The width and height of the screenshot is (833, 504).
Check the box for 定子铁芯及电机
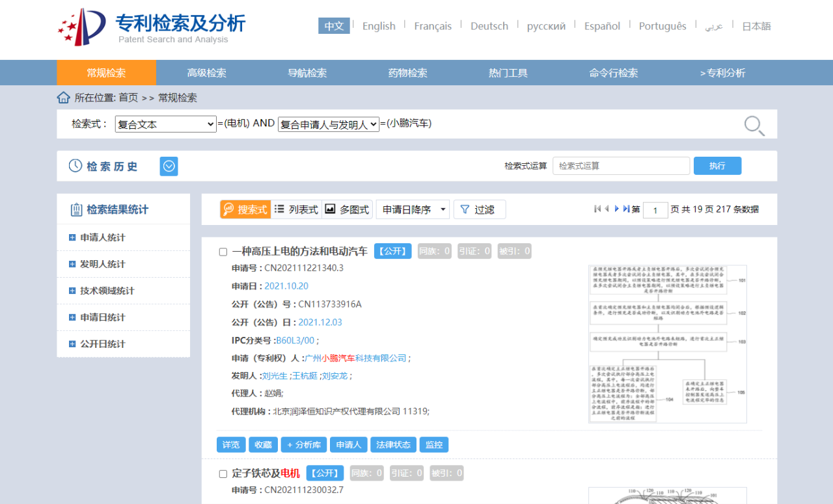click(223, 474)
